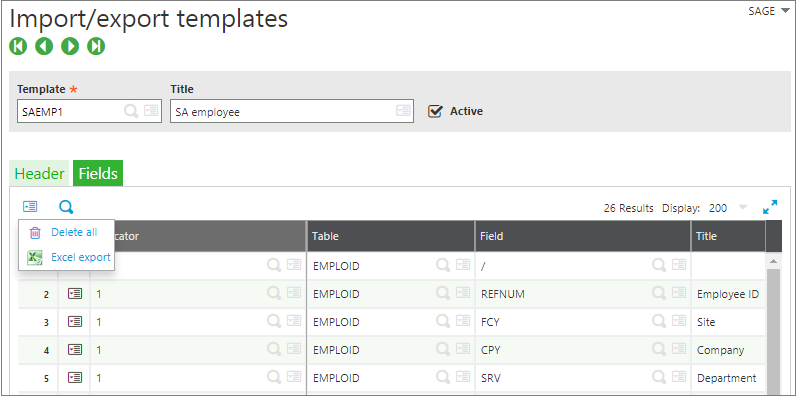Toggle the Active checkbox
796x396 pixels.
(435, 111)
